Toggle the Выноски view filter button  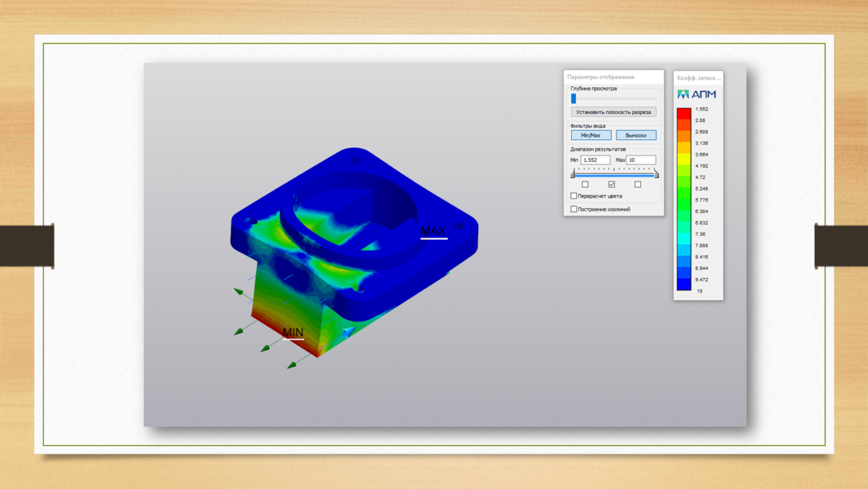pyautogui.click(x=636, y=135)
